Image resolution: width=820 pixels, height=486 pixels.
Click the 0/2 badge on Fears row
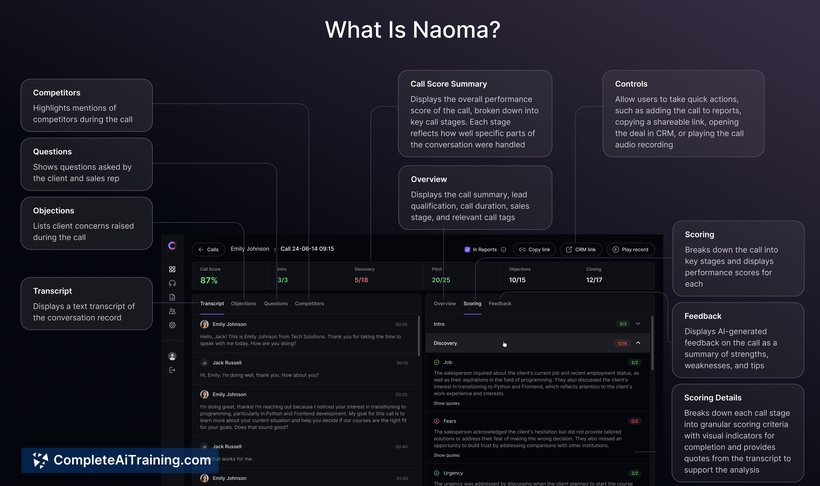(634, 421)
